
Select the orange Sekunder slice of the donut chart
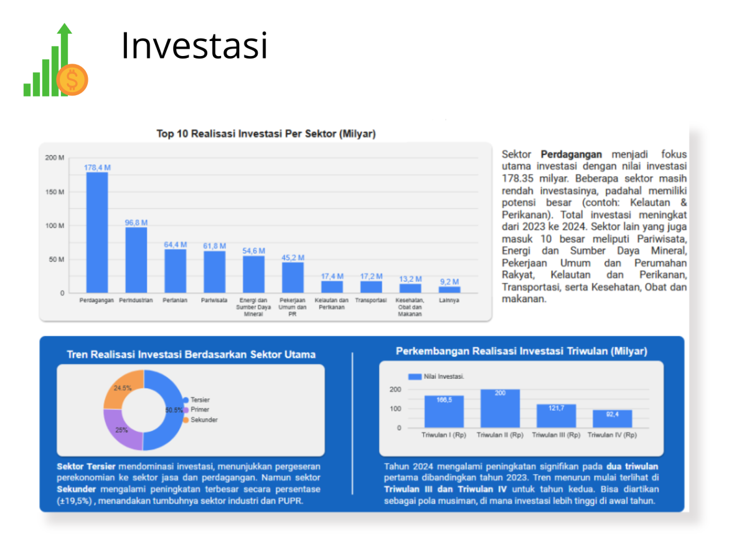click(123, 389)
